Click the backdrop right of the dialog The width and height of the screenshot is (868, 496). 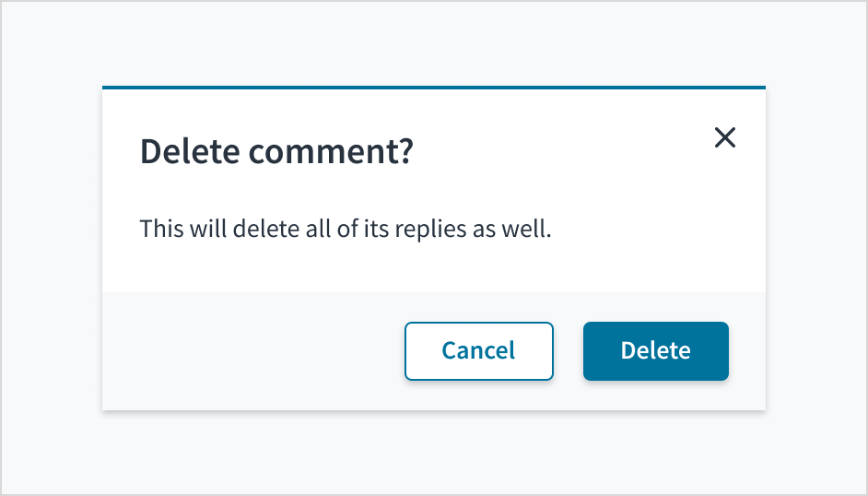(815, 249)
